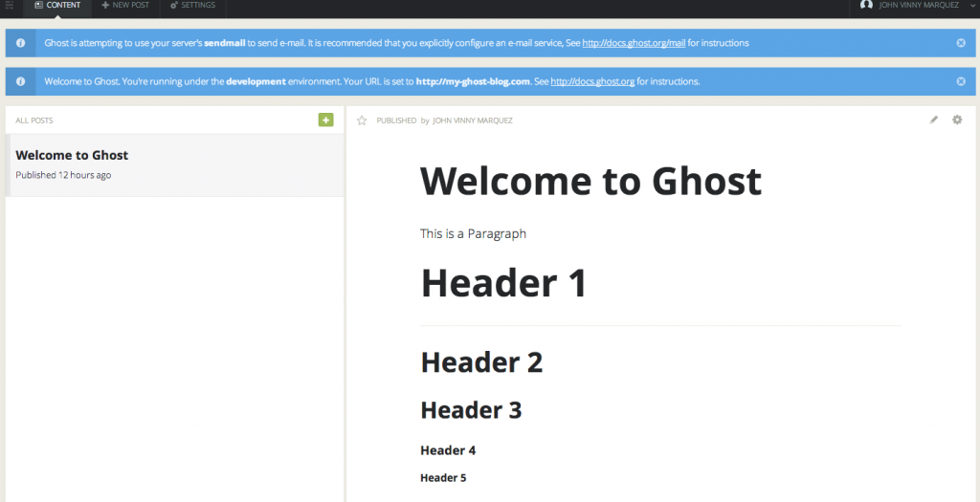Click 'This is a Paragraph' text

473,234
